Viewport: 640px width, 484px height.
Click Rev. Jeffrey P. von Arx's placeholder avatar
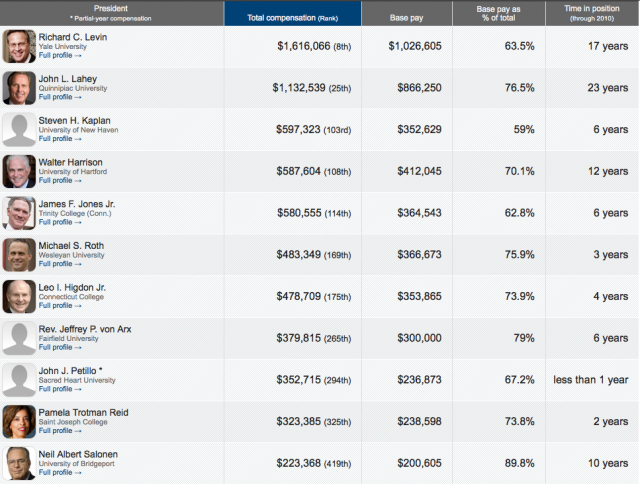[x=19, y=338]
